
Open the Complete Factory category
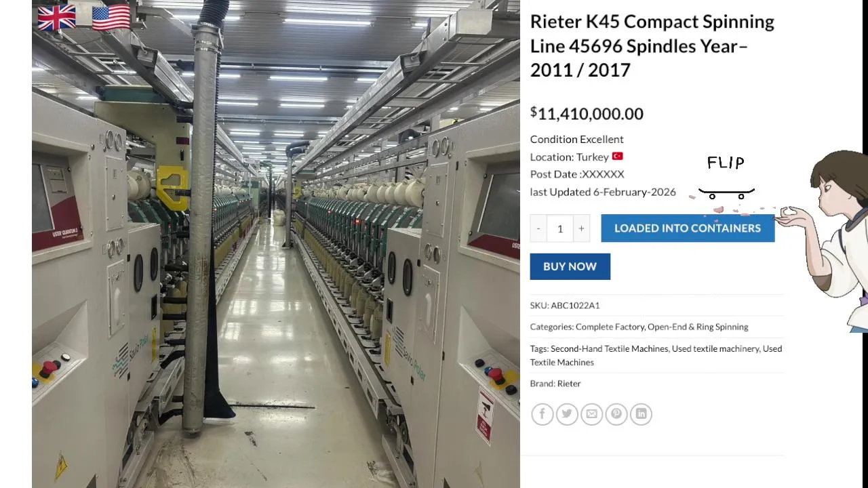pyautogui.click(x=610, y=327)
